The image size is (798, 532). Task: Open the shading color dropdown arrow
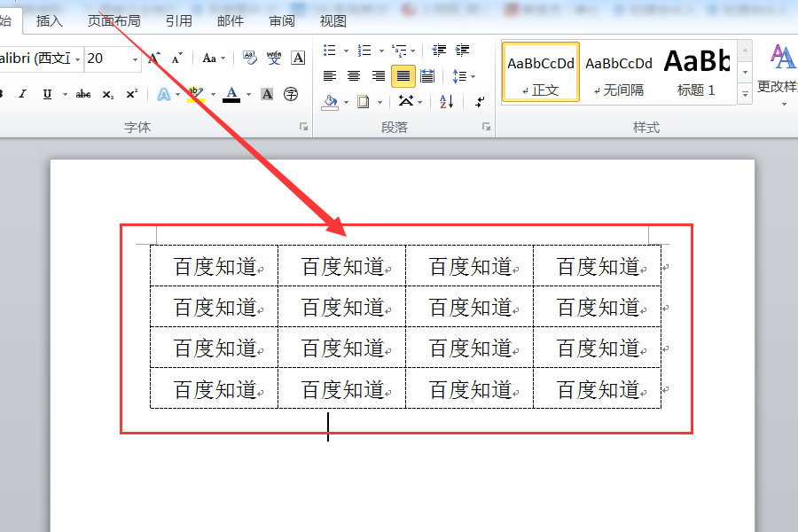click(x=346, y=102)
